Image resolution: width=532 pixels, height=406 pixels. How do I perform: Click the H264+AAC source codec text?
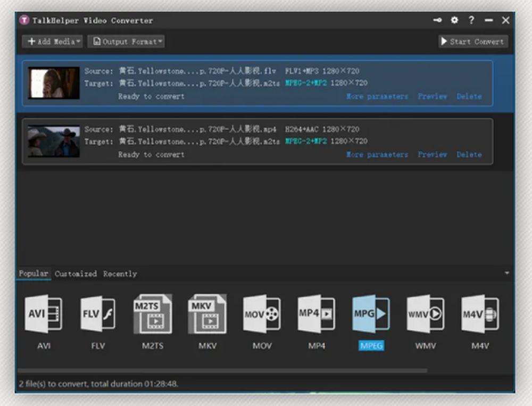click(302, 129)
